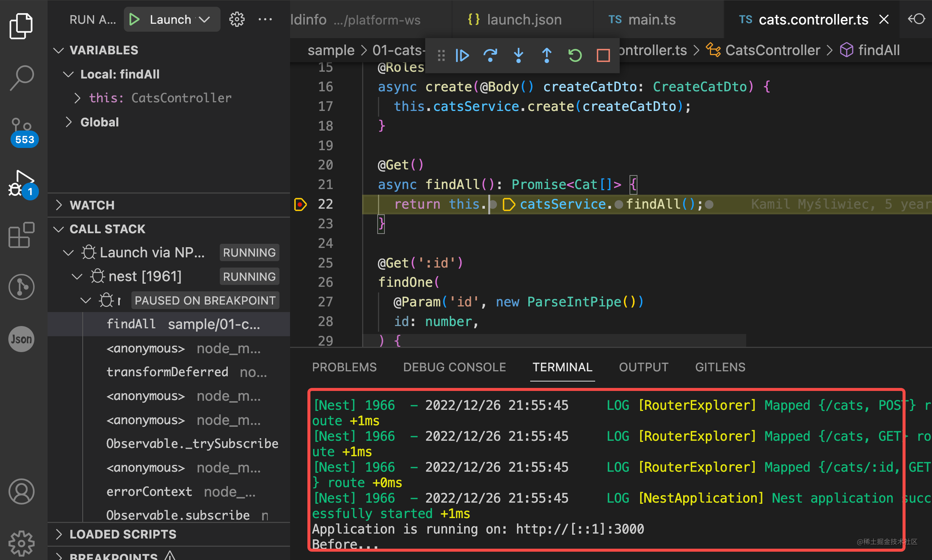
Task: Expand the this: CatsController variable
Action: [x=77, y=98]
